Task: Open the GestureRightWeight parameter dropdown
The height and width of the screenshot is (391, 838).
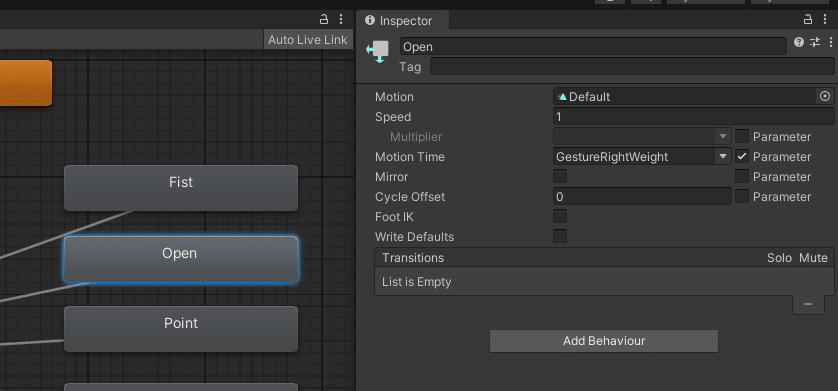Action: tap(642, 157)
